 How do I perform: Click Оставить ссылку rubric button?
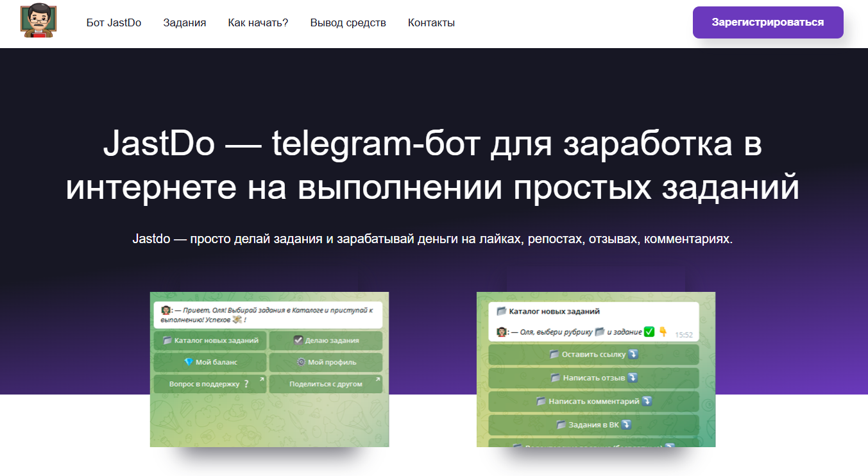pos(594,354)
